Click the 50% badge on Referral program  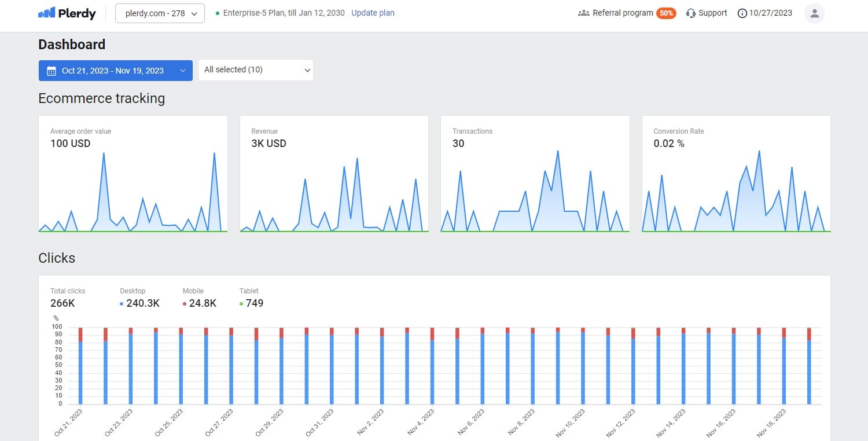(x=665, y=12)
